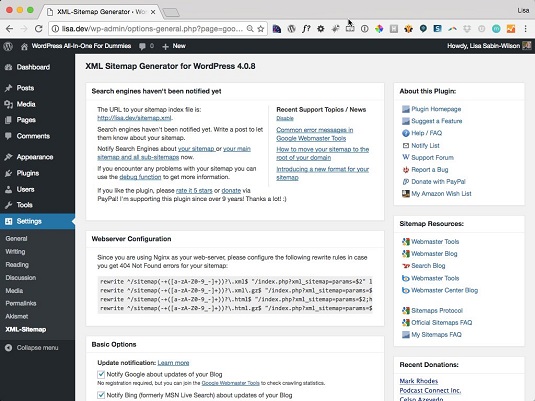Screen dimensions: 535x401
Task: Open the Comments menu
Action: [33, 136]
